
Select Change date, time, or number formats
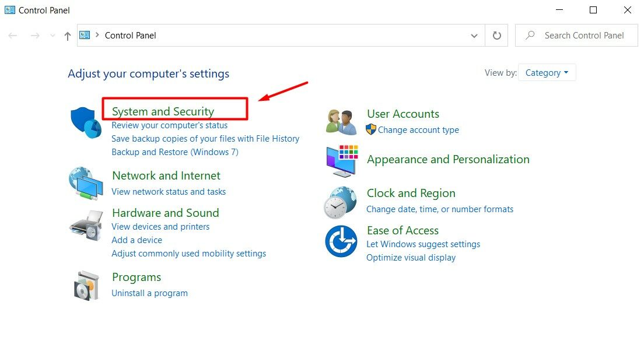pyautogui.click(x=440, y=209)
